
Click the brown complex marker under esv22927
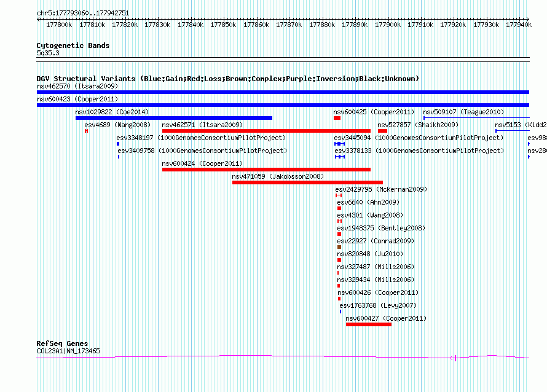click(339, 247)
